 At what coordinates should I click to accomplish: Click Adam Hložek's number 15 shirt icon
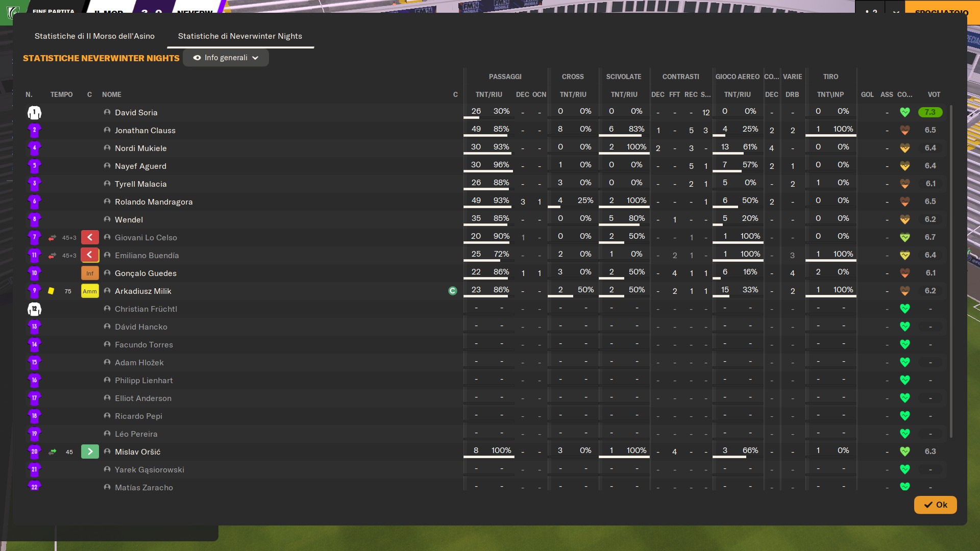click(34, 362)
